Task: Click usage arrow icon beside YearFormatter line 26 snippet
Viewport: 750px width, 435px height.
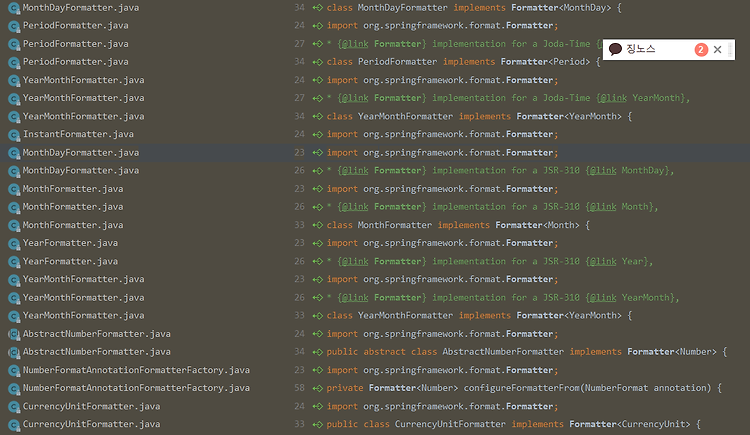Action: tap(318, 262)
